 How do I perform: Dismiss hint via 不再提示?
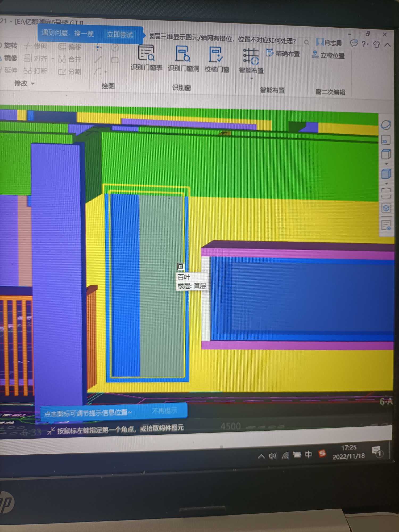164,411
